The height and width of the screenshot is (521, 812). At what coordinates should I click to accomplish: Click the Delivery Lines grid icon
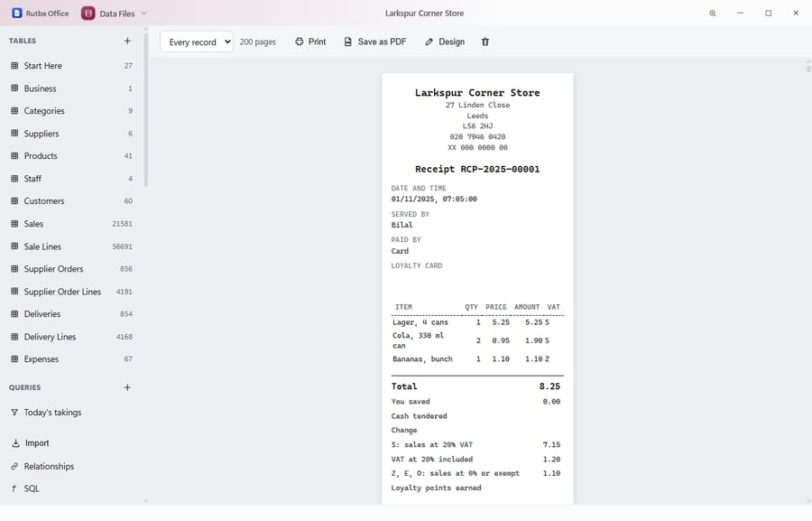(x=14, y=337)
